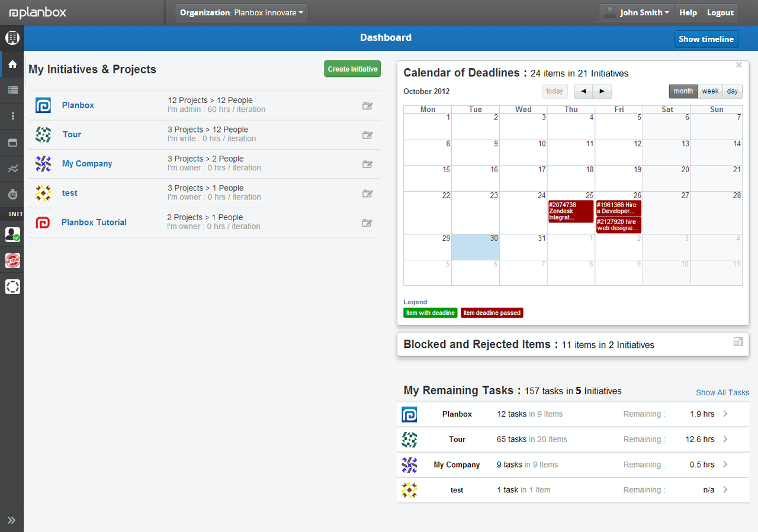Image resolution: width=758 pixels, height=532 pixels.
Task: Open the Organization Planbox Innovate dropdown
Action: click(242, 12)
